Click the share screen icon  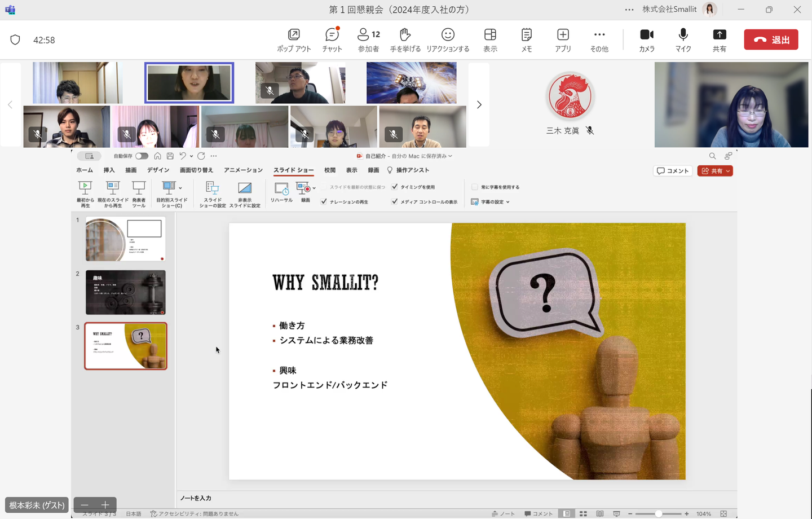(719, 40)
